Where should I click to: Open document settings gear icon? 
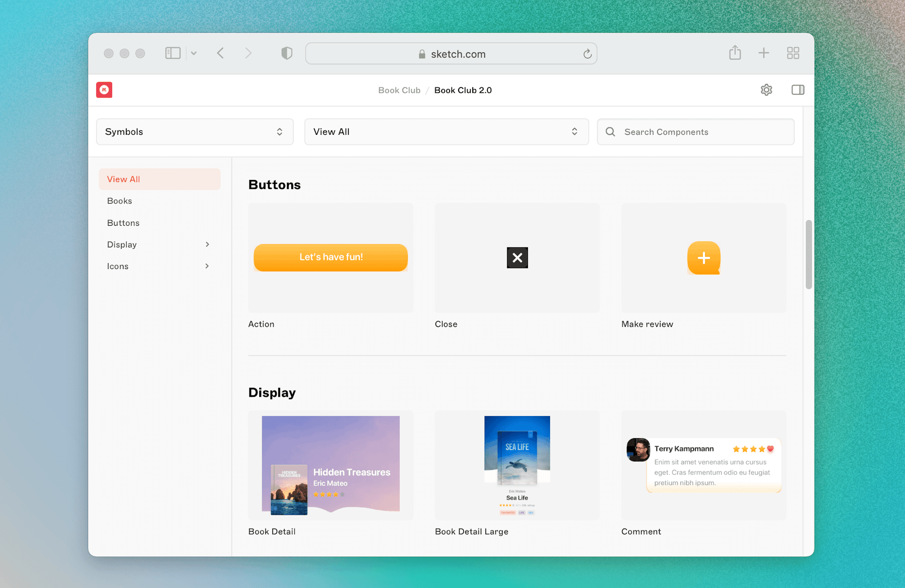pyautogui.click(x=766, y=90)
